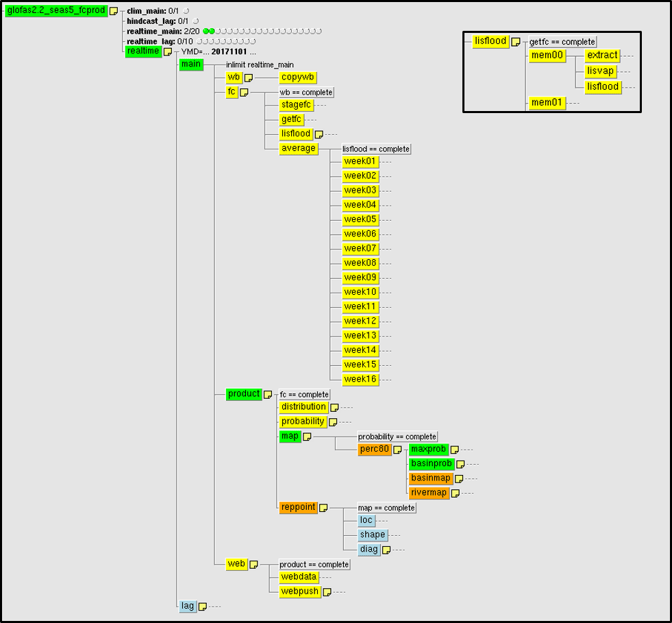Select the green maxprob node
Screen dimensions: 672x623
click(x=428, y=450)
